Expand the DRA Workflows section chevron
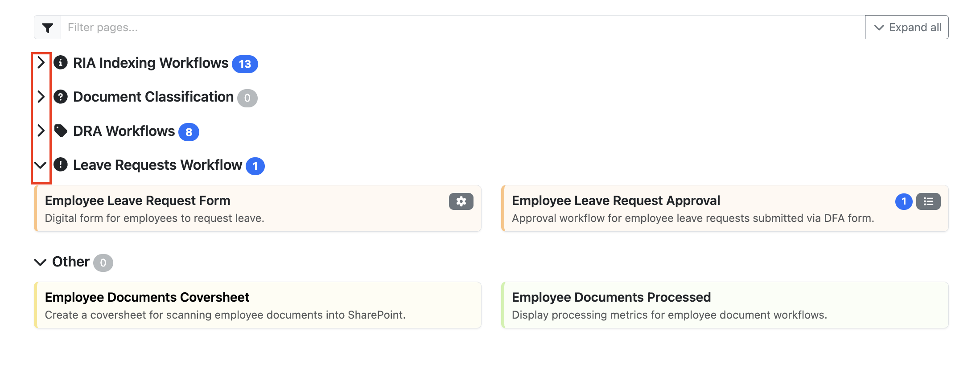This screenshot has width=980, height=377. 41,131
